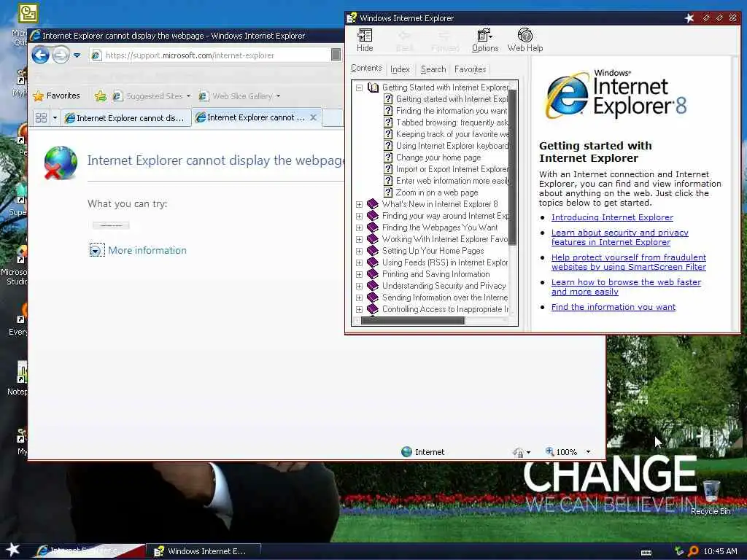Click the Add to Favorites Bar icon
Viewport: 747px width, 560px height.
tap(101, 96)
